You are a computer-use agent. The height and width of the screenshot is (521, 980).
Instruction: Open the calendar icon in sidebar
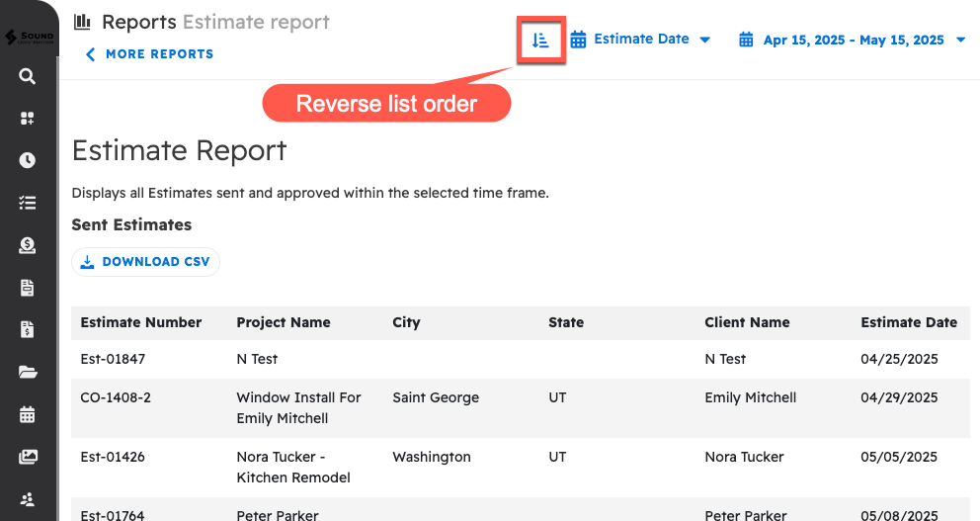pyautogui.click(x=28, y=415)
